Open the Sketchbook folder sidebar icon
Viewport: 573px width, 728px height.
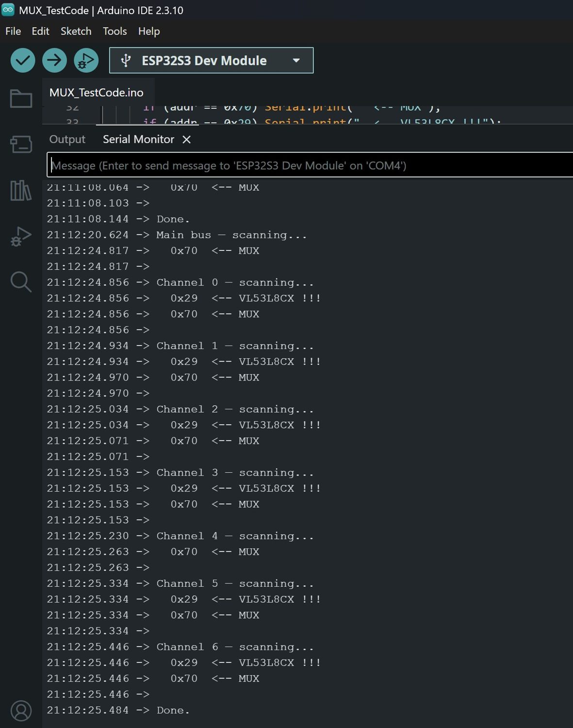pos(21,99)
